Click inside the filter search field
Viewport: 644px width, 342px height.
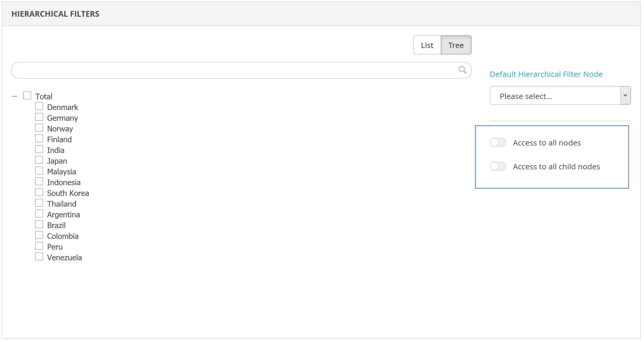233,70
